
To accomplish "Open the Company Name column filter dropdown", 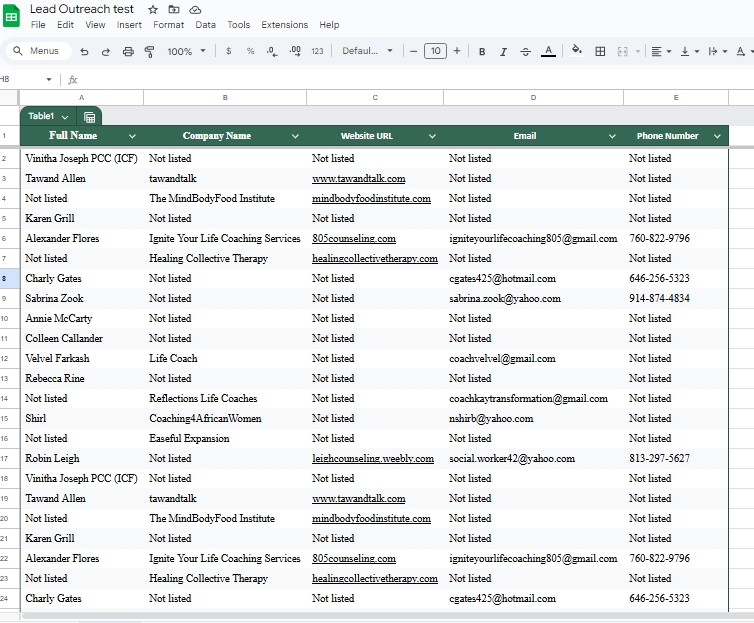I will coord(295,136).
